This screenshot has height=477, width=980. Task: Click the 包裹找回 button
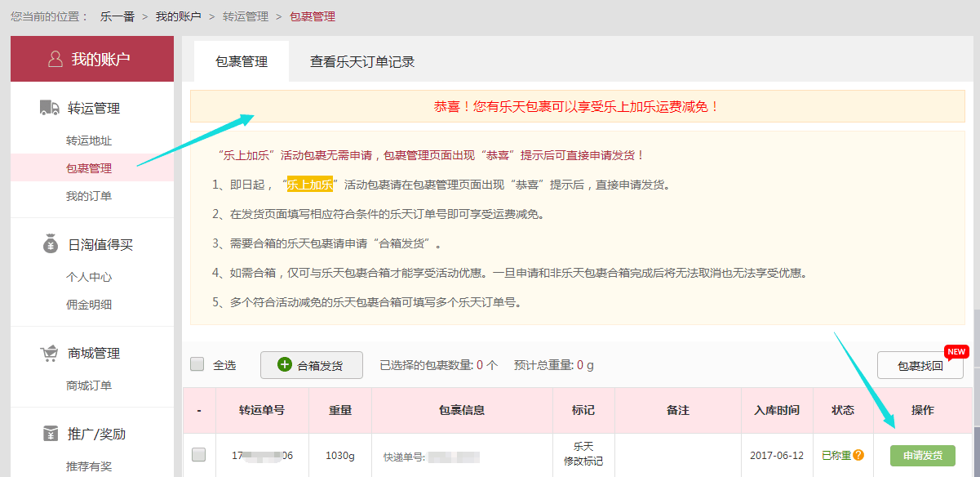click(x=920, y=365)
